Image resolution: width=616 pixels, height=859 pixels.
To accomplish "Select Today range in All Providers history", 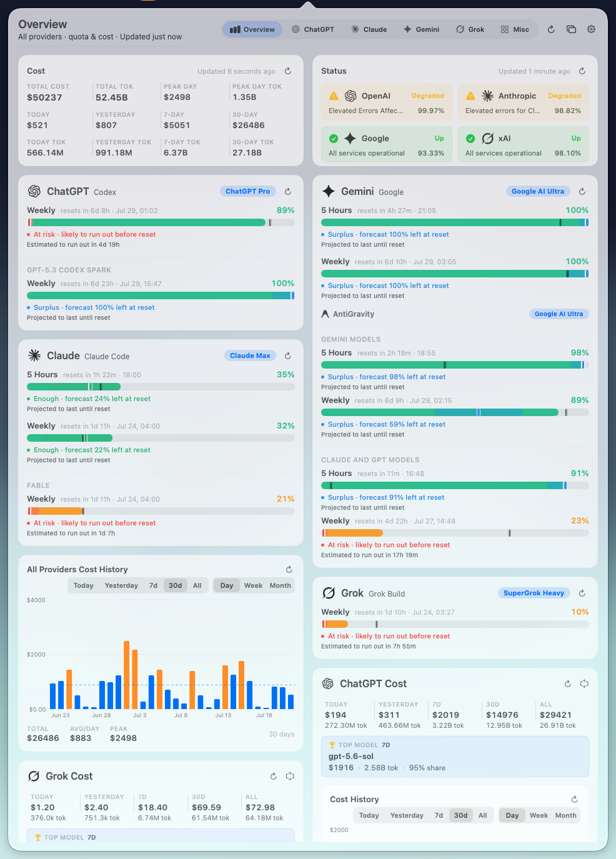I will click(84, 586).
